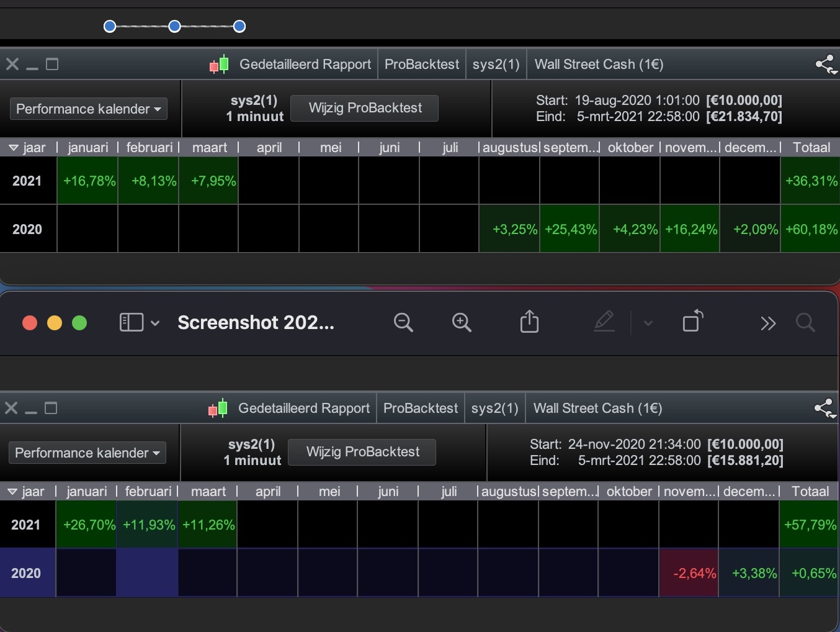Click the upper Wijzig ProBacktest button
The width and height of the screenshot is (840, 632).
[365, 108]
